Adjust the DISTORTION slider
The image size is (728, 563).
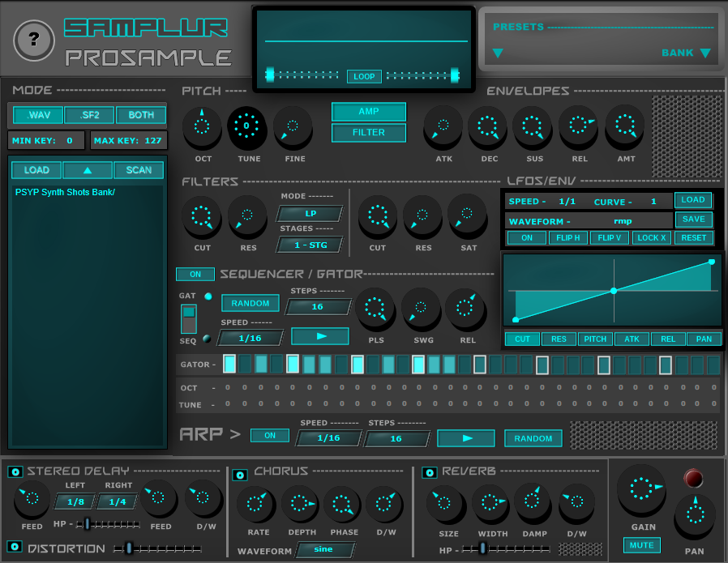(158, 548)
